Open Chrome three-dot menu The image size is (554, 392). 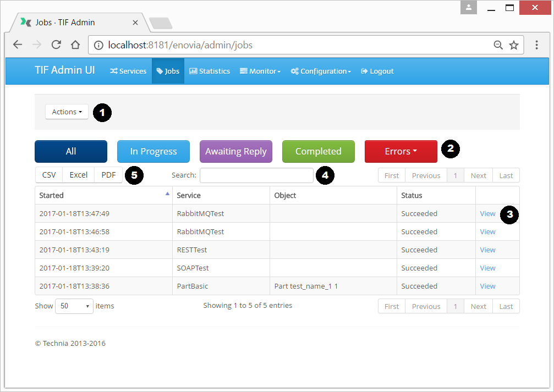[x=536, y=45]
